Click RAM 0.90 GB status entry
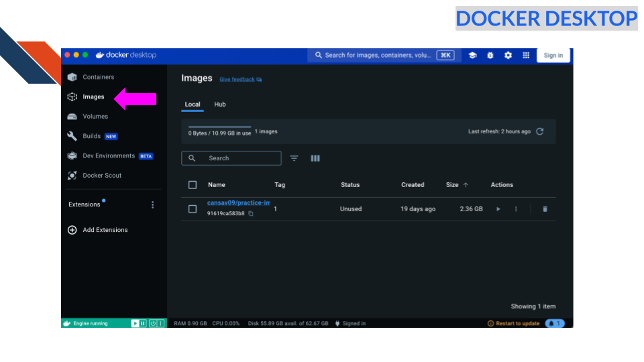This screenshot has height=362, width=644. (x=190, y=324)
